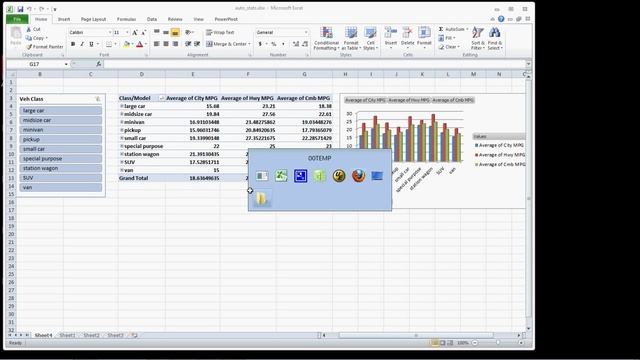Open the insert function fx dialog
Screen dimensions: 640x360
point(98,64)
